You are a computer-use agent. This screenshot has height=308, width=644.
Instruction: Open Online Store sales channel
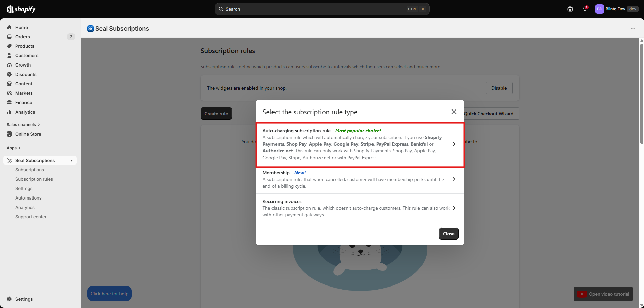28,134
